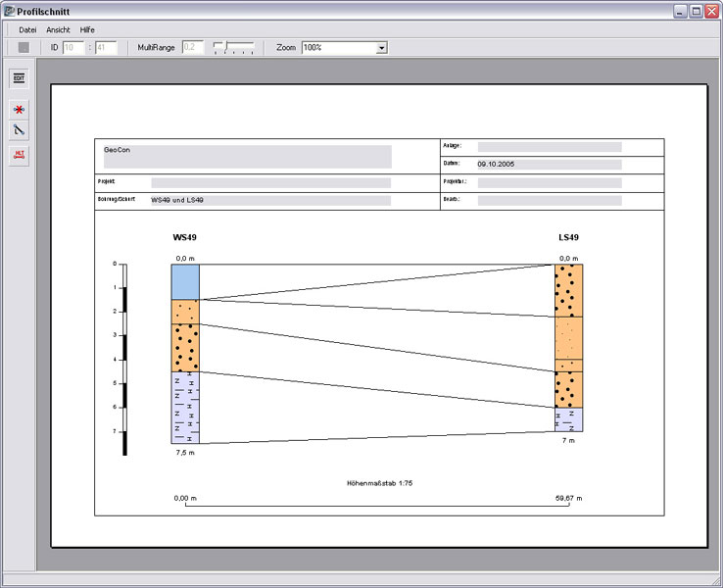The width and height of the screenshot is (723, 588).
Task: Click the LS49 borehole column label
Action: [x=568, y=238]
